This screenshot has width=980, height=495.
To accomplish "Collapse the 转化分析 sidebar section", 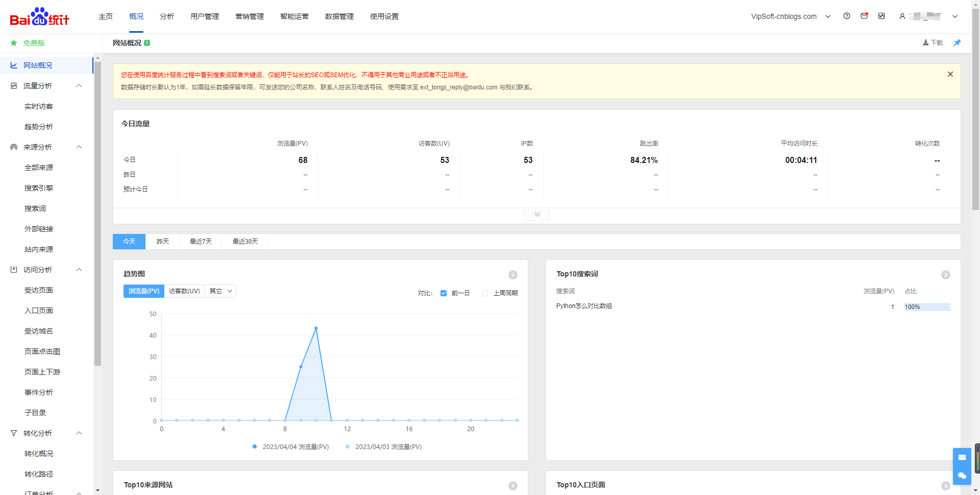I will pyautogui.click(x=79, y=433).
